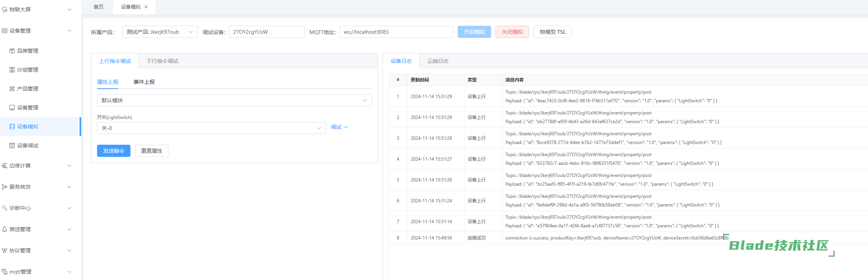Screen dimensions: 868x280
Task: Click payload id 4eac7423 message in row 1
Action: (611, 101)
